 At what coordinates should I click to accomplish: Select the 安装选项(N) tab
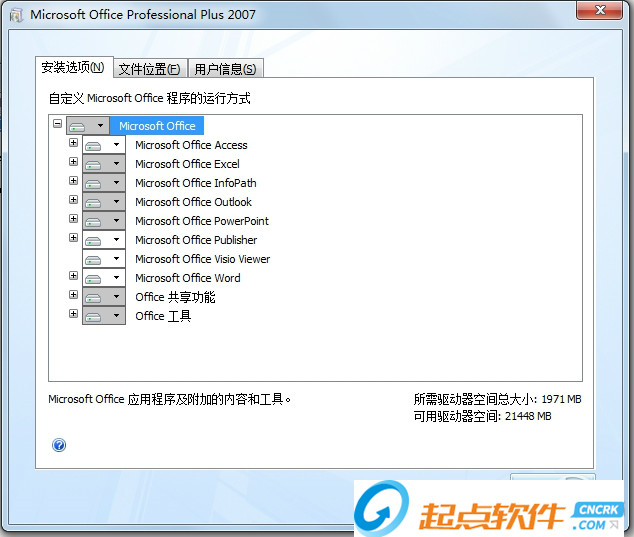click(x=73, y=67)
